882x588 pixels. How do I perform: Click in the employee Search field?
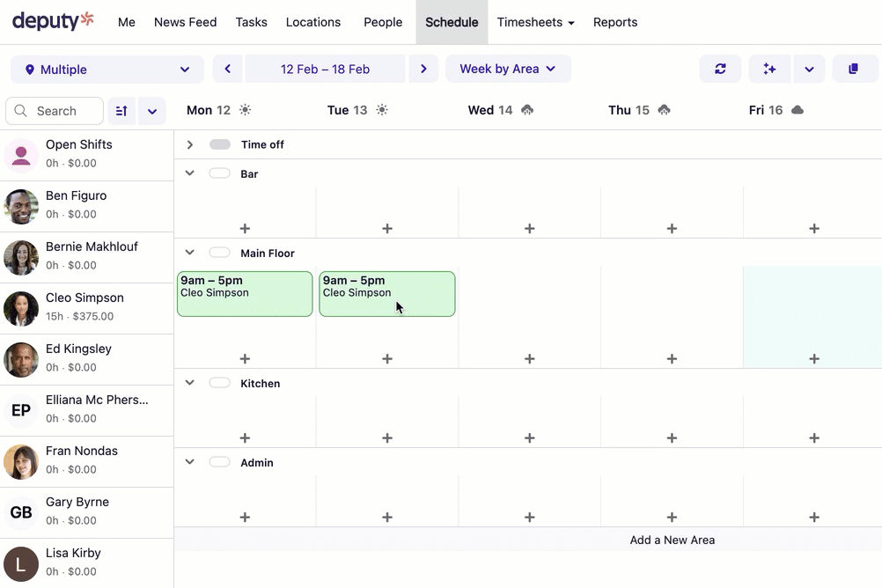(55, 111)
